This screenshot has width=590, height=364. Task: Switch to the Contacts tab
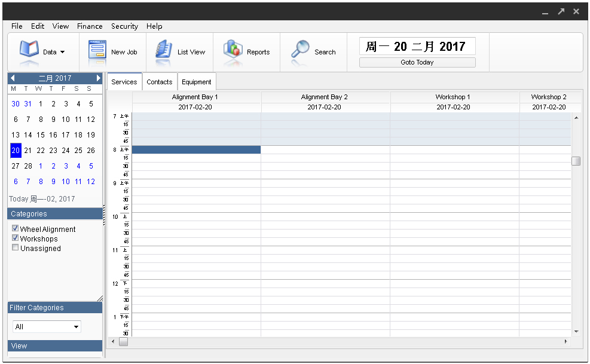(x=159, y=82)
